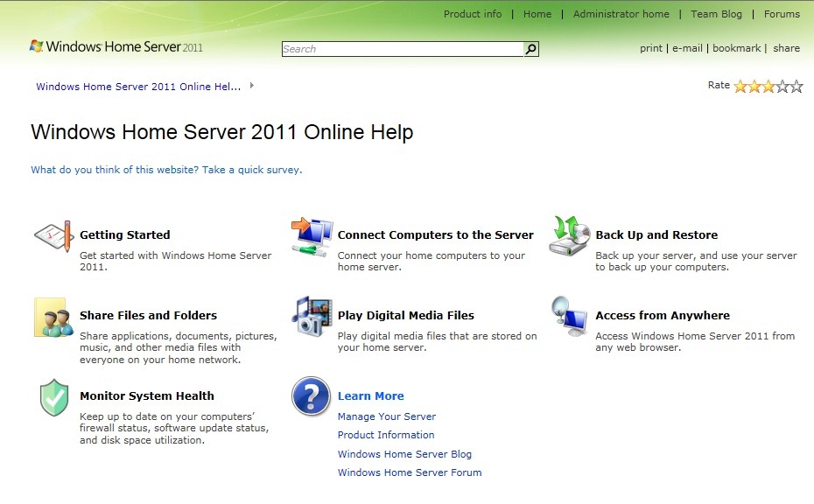This screenshot has height=504, width=814.
Task: Focus the Search text box
Action: (x=402, y=49)
